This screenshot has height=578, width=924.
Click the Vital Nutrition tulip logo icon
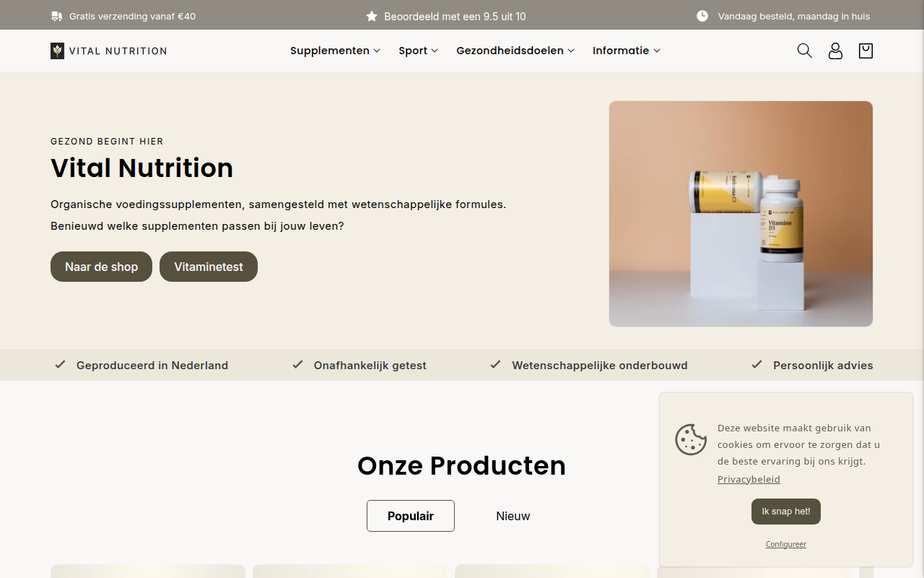point(57,51)
